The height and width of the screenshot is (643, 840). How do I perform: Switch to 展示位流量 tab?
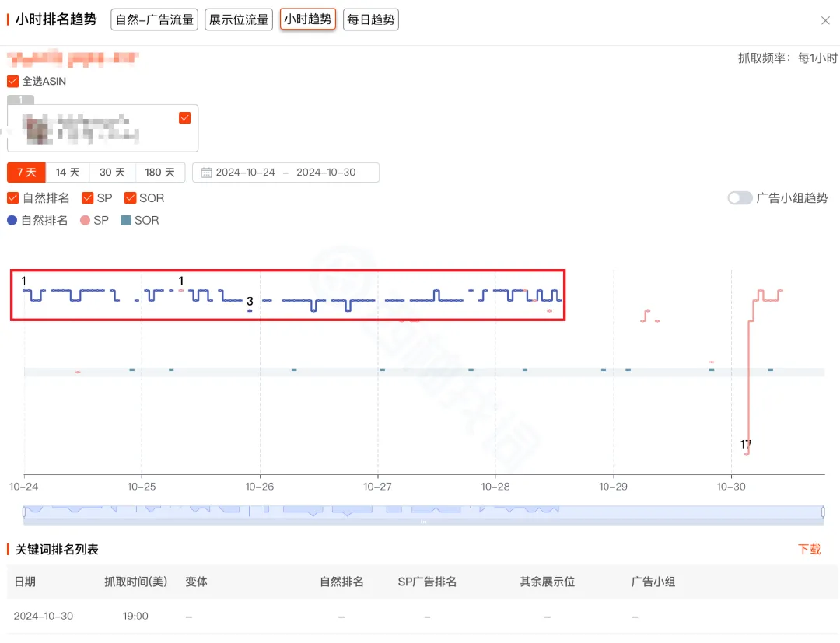tap(239, 19)
